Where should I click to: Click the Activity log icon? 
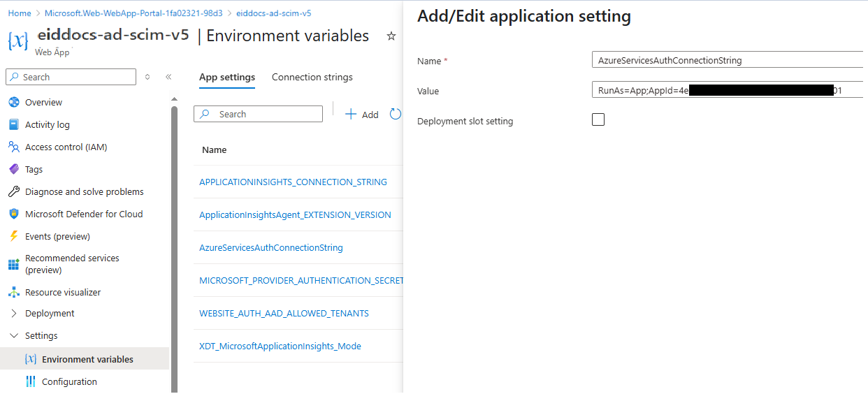tap(13, 125)
